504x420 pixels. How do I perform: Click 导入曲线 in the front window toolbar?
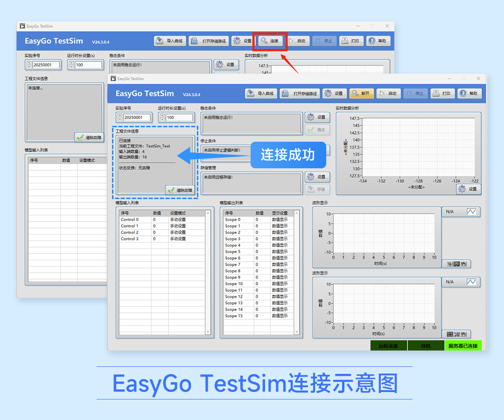pyautogui.click(x=261, y=93)
